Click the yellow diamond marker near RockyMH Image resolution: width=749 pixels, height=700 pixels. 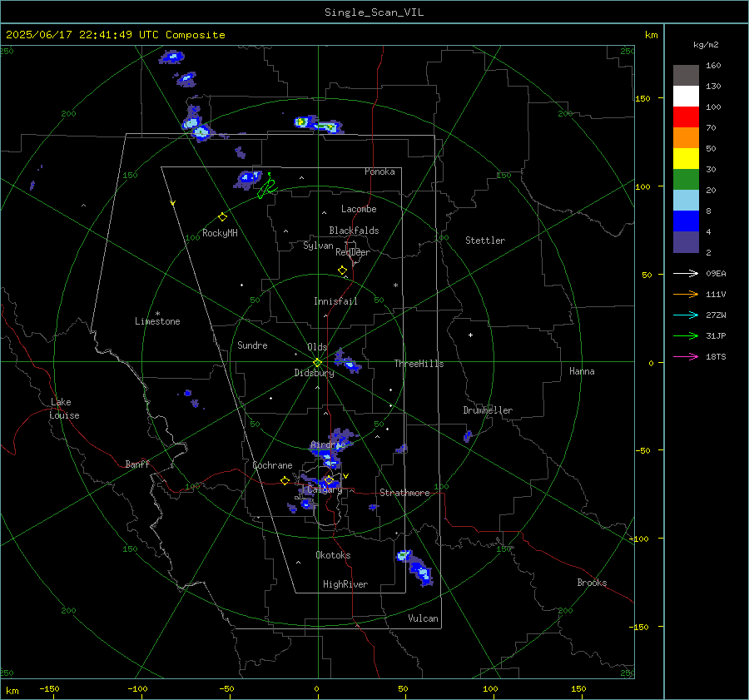pyautogui.click(x=222, y=217)
